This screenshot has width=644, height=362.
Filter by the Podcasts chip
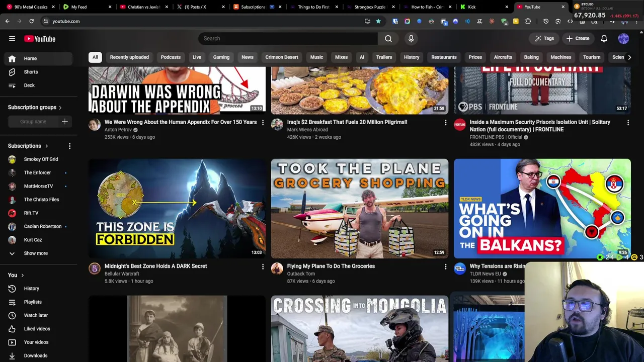(171, 57)
